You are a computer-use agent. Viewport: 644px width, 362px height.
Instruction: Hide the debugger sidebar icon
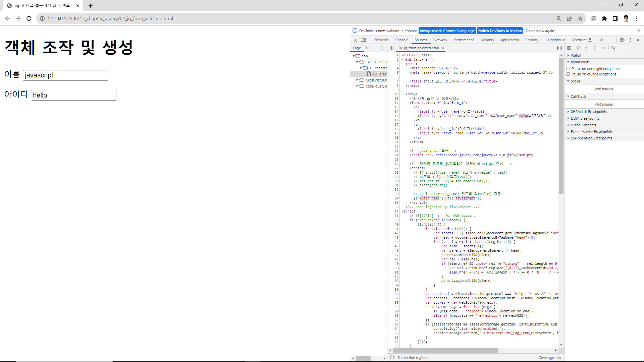(559, 48)
